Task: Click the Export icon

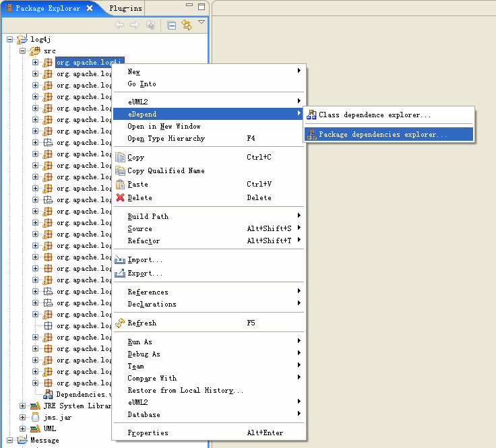Action: [x=120, y=273]
